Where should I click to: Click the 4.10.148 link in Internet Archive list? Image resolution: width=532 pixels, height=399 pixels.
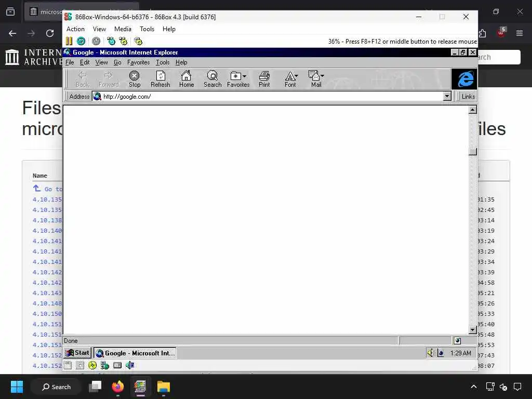47,303
